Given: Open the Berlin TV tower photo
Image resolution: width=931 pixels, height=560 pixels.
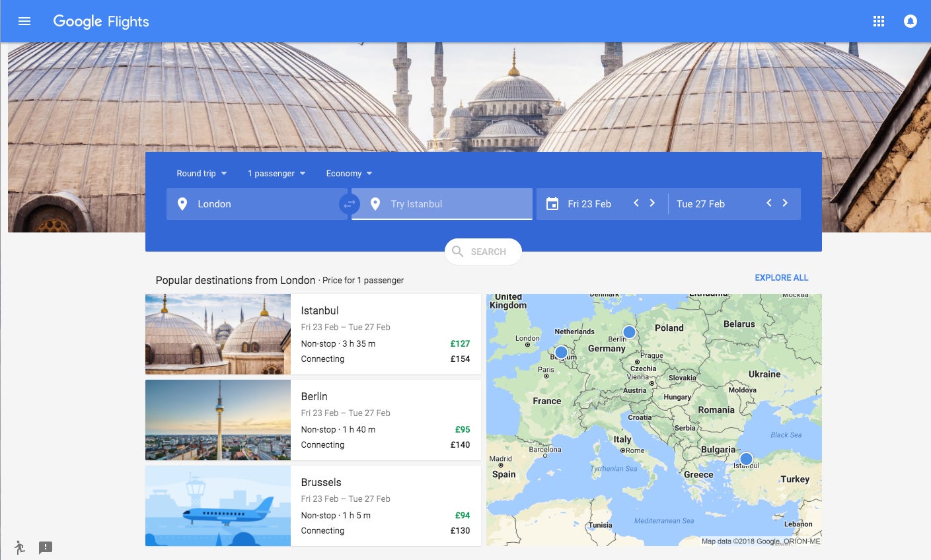Looking at the screenshot, I should 218,420.
